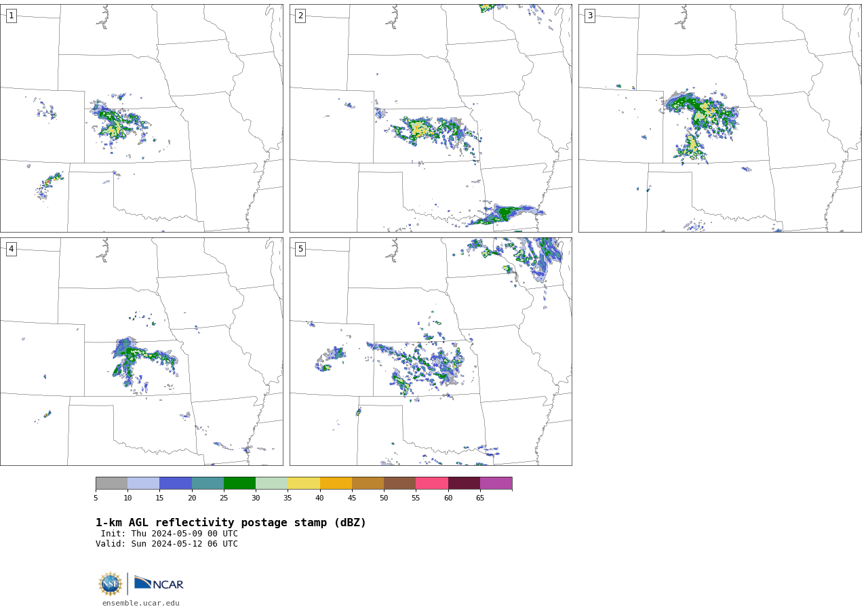Open ensemble member 5 postage stamp map
Viewport: 868px width, 611px height.
pyautogui.click(x=431, y=351)
